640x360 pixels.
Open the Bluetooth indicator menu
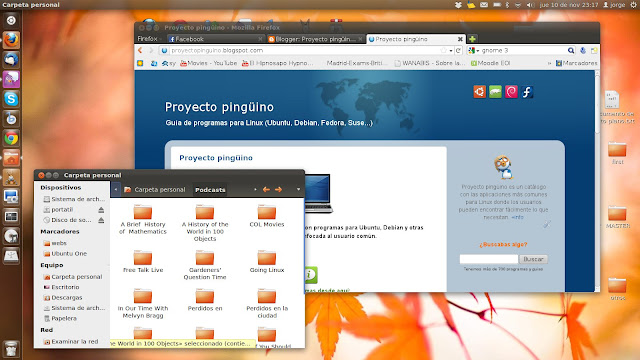click(x=507, y=5)
